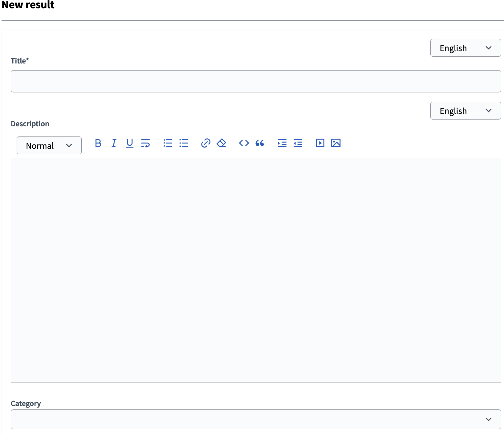Embed a video in the description
Image resolution: width=504 pixels, height=435 pixels.
[320, 143]
